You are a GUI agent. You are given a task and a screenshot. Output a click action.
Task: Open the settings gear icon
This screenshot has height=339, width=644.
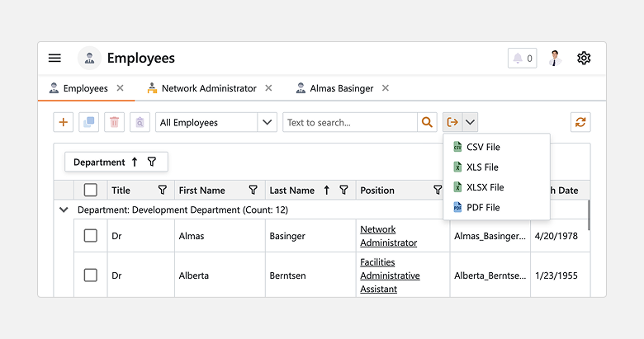[x=584, y=58]
